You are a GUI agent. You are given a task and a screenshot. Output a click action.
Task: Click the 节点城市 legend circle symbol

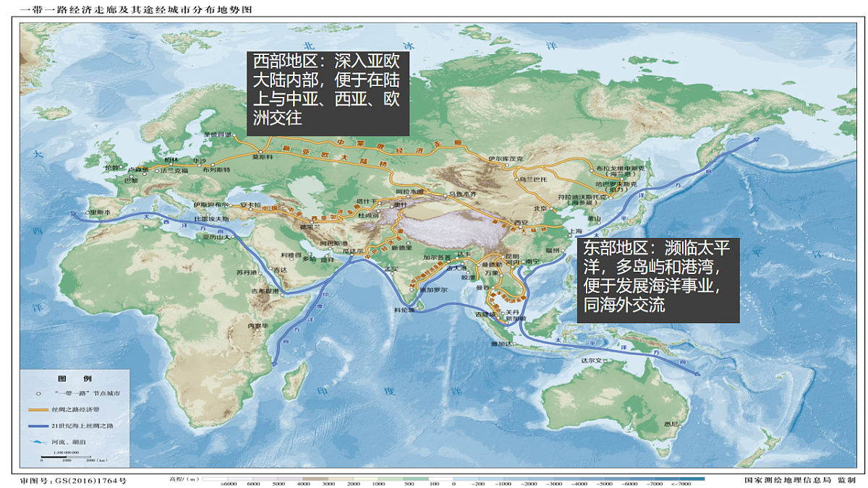[x=37, y=395]
